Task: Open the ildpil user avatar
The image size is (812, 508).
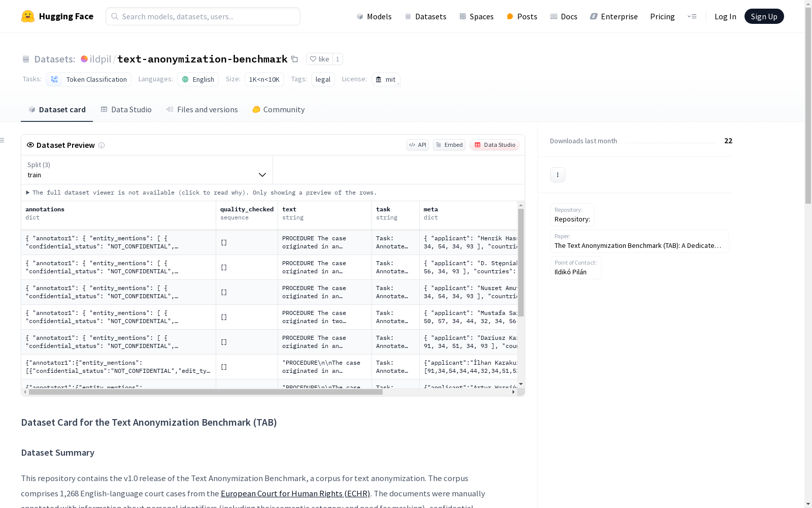Action: [x=84, y=59]
